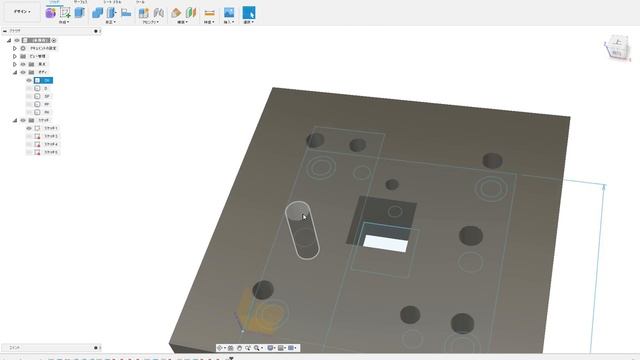Click the ViewCube in top right corner
The height and width of the screenshot is (360, 640).
tap(617, 48)
